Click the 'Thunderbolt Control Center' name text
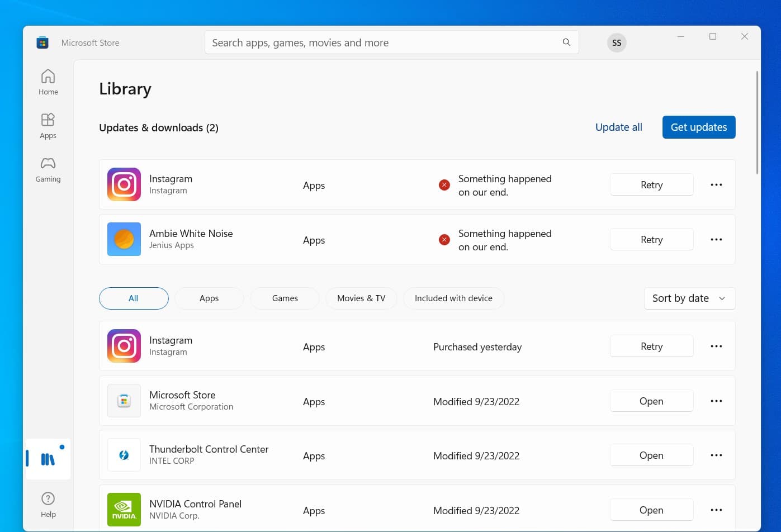 (209, 449)
